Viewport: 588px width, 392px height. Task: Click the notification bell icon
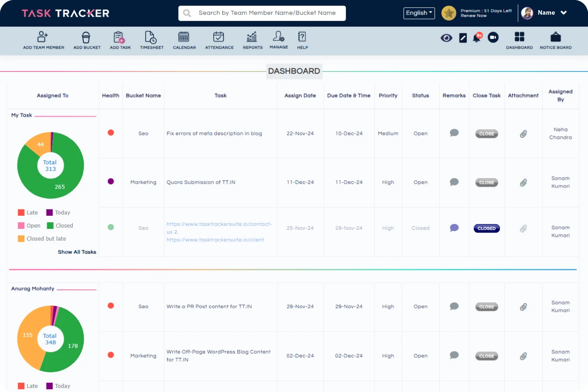click(477, 38)
